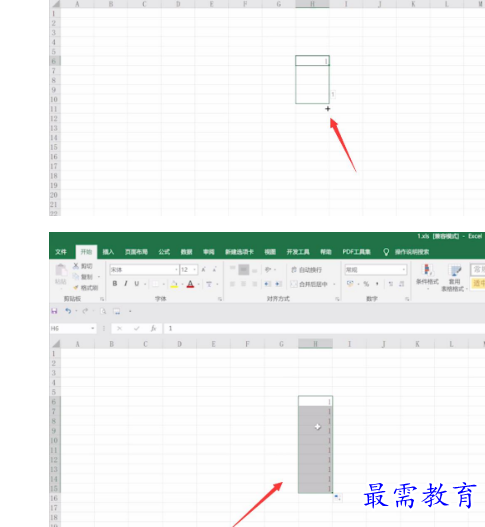
Task: Toggle bold formatting
Action: tap(115, 284)
